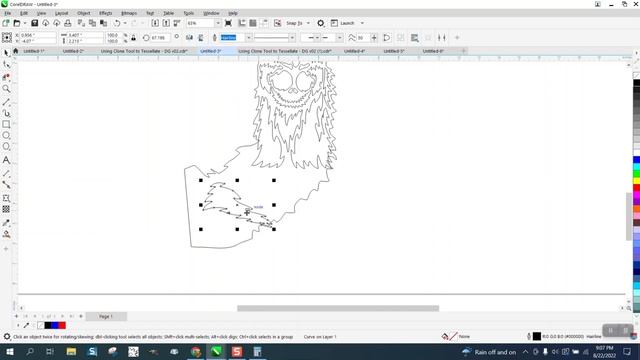
Task: Switch to the Untitled-4 document tab
Action: click(354, 51)
